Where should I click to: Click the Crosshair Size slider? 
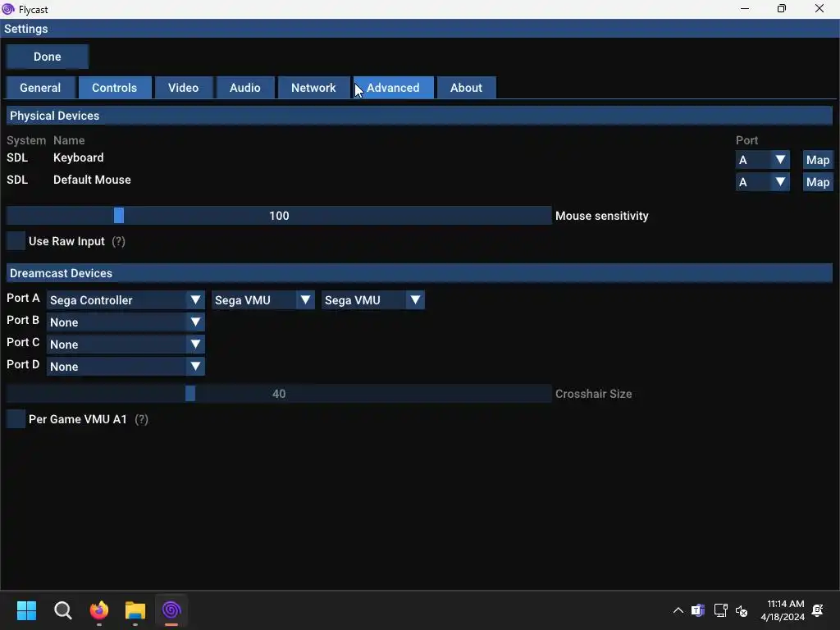pos(279,393)
